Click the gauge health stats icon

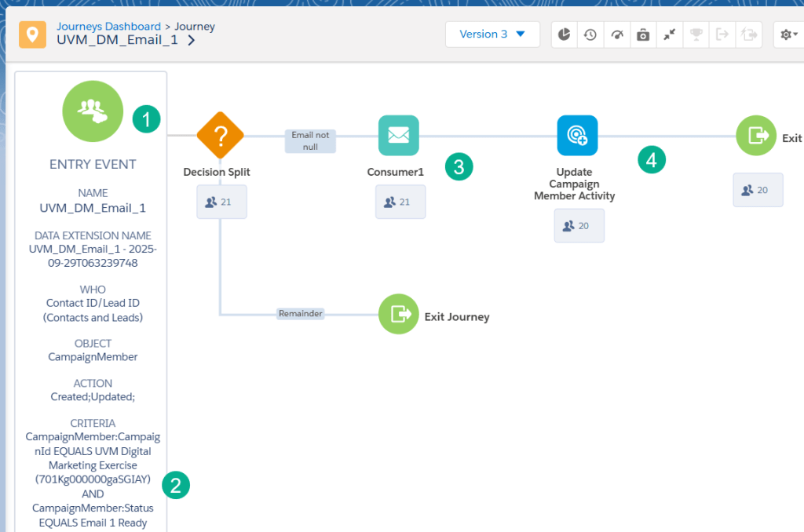pyautogui.click(x=616, y=35)
